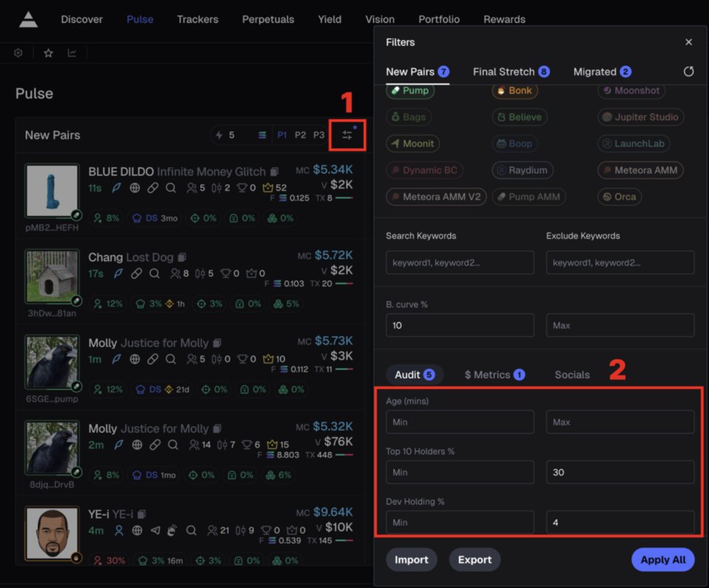The image size is (709, 588).
Task: Open Perpetuals in top navigation
Action: point(268,19)
